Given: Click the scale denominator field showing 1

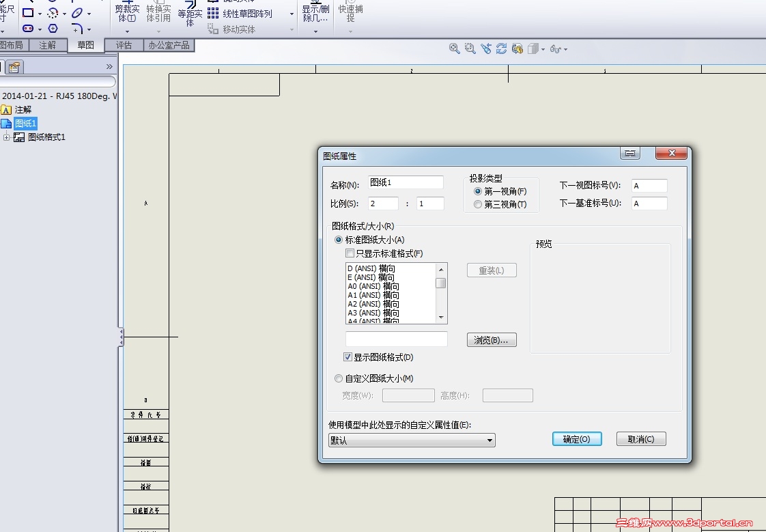Looking at the screenshot, I should [430, 204].
